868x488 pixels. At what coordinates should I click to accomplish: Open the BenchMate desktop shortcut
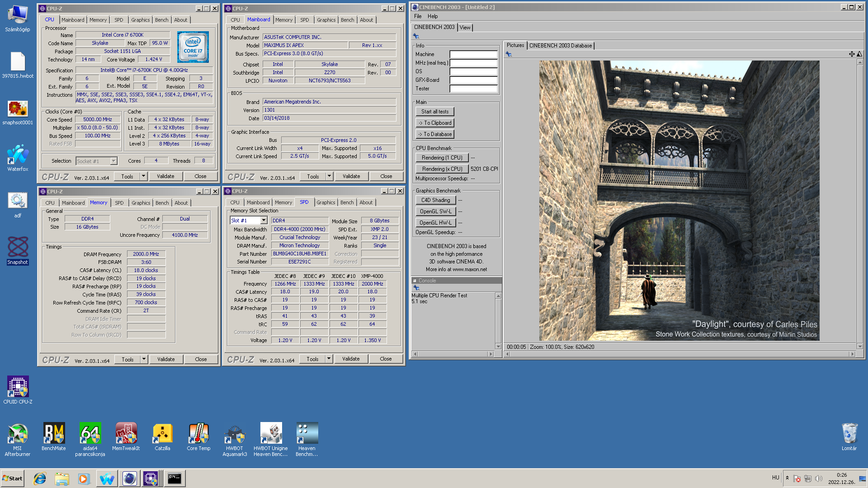pos(54,436)
